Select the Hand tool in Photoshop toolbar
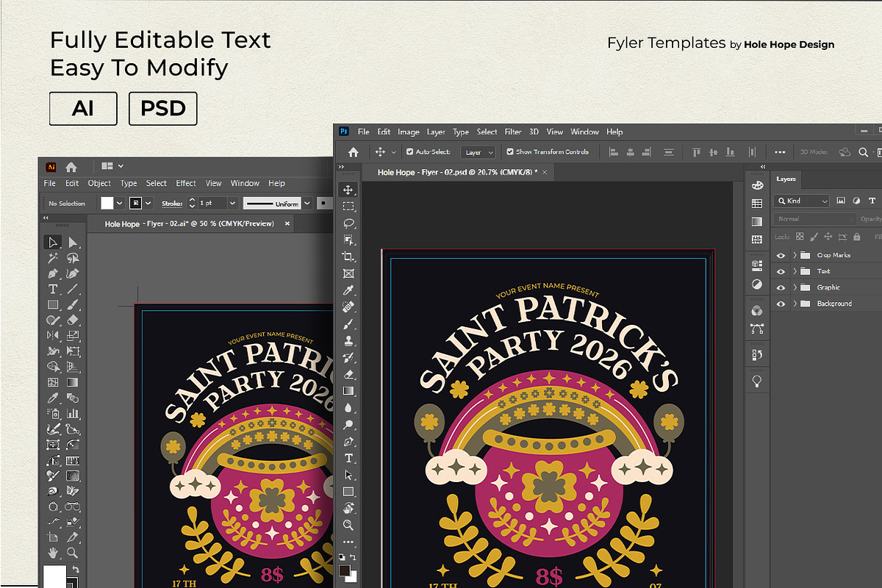Screen dimensions: 882x588 348,509
